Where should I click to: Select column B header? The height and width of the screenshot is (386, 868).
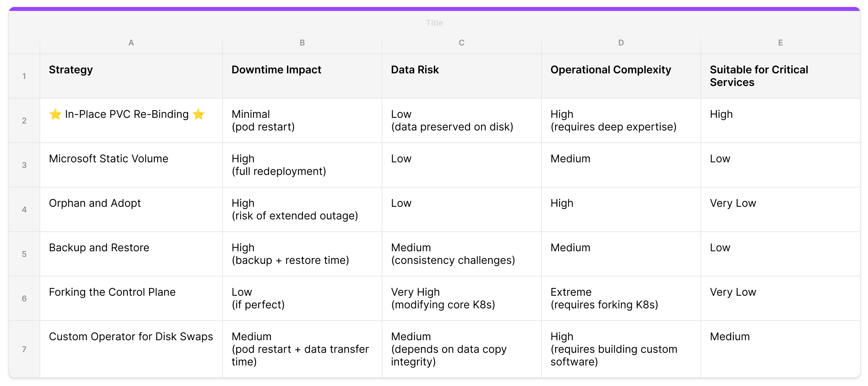pos(302,43)
